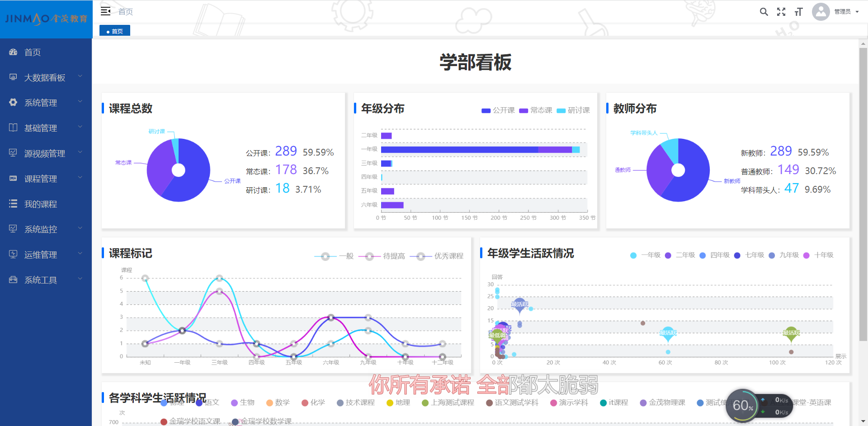Image resolution: width=868 pixels, height=426 pixels.
Task: Expand 系统监控 submenu chevron
Action: pyautogui.click(x=80, y=228)
